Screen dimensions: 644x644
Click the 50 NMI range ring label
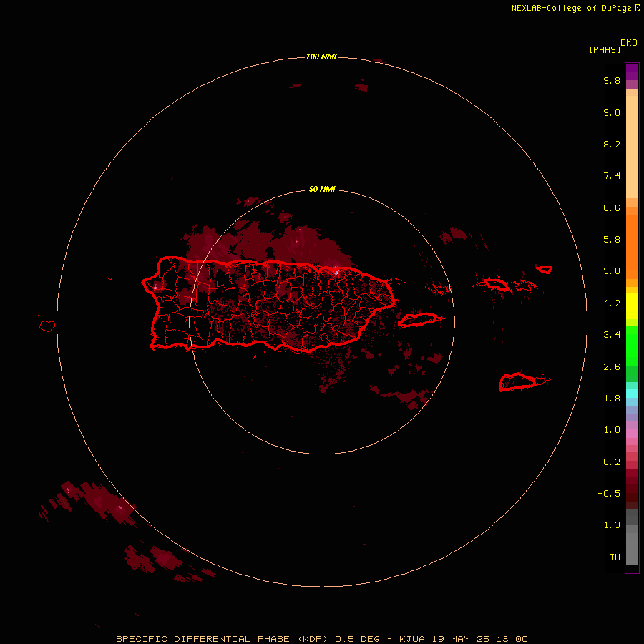[322, 189]
